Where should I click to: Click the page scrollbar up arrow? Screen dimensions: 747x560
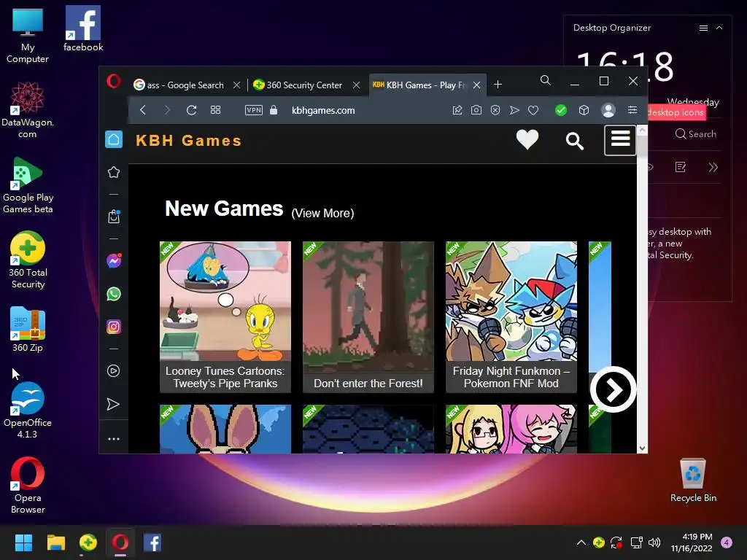[x=642, y=130]
